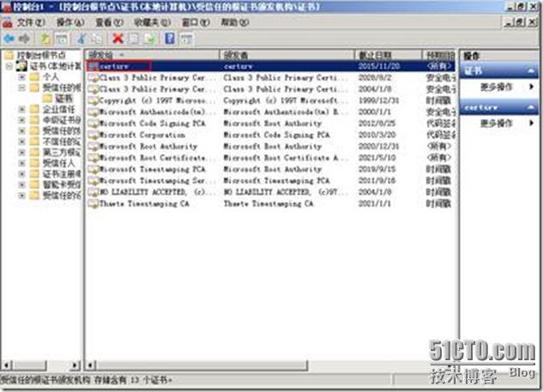Expand the 第三方根证书颁发机构 tree node
Viewport: 543px width, 392px height.
(21, 153)
